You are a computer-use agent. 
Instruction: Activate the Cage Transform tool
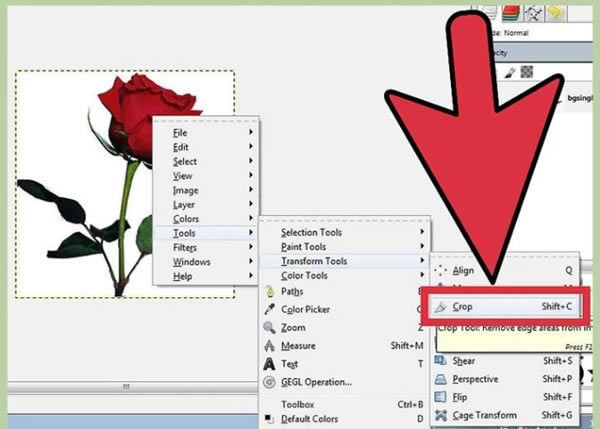(505, 415)
